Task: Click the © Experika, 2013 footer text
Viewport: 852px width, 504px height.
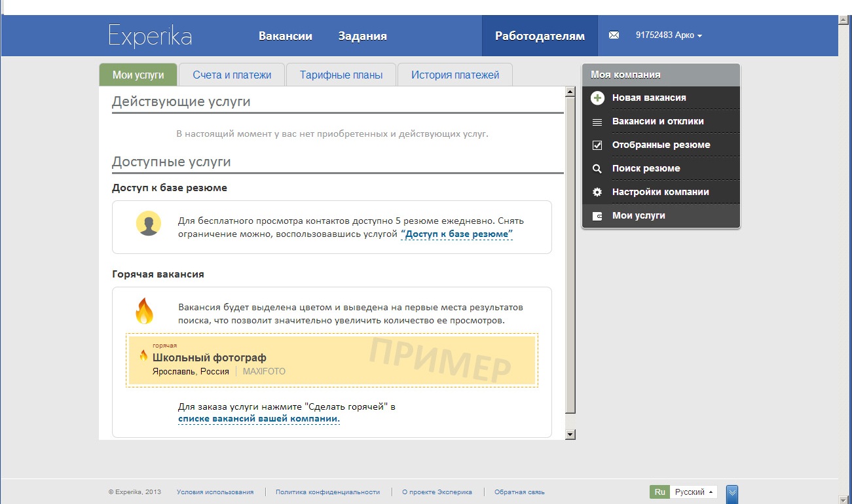Action: 135,492
